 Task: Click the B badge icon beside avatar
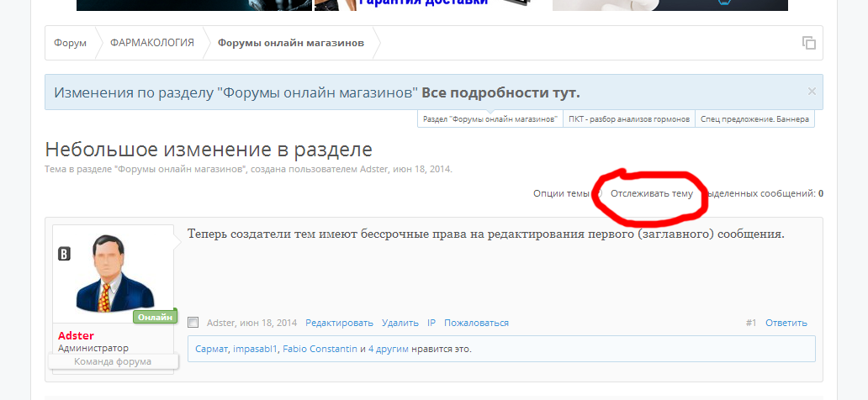64,254
